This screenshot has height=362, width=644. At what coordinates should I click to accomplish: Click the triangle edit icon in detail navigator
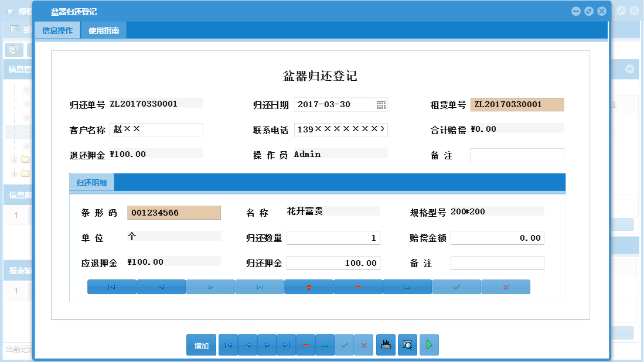coord(407,286)
